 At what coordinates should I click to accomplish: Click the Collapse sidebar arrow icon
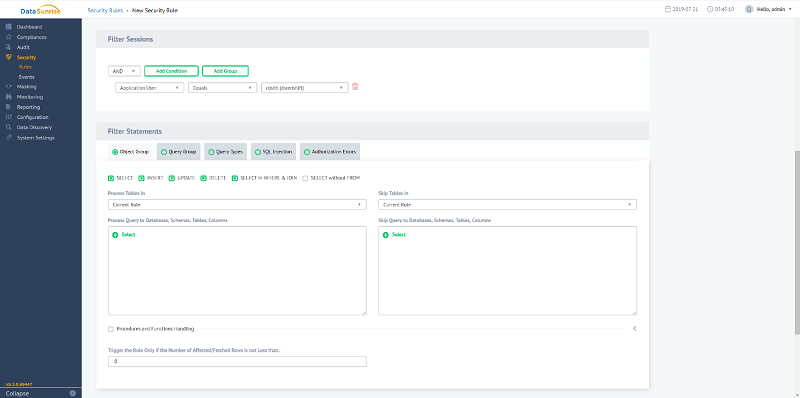(72, 393)
